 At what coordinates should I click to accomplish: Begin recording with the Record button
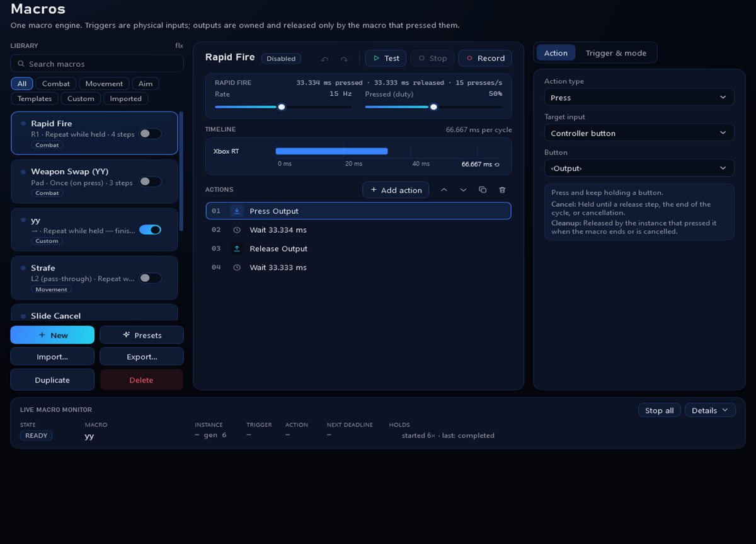point(485,58)
